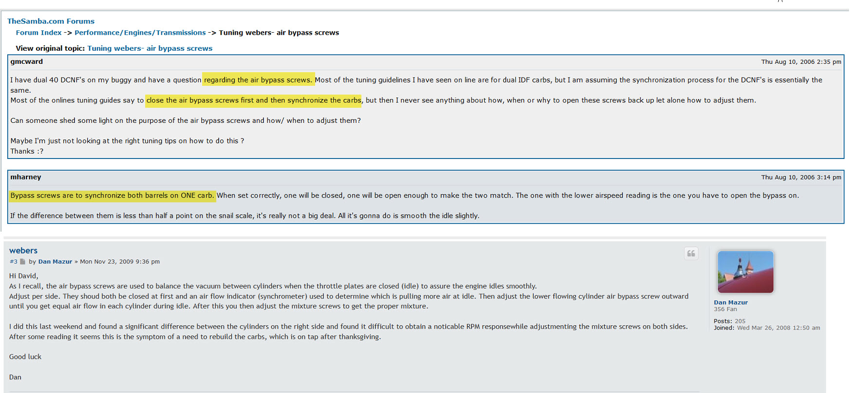Screen dimensions: 868x393
Task: Click the quote icon on Dan Mazur's post
Action: pyautogui.click(x=691, y=254)
